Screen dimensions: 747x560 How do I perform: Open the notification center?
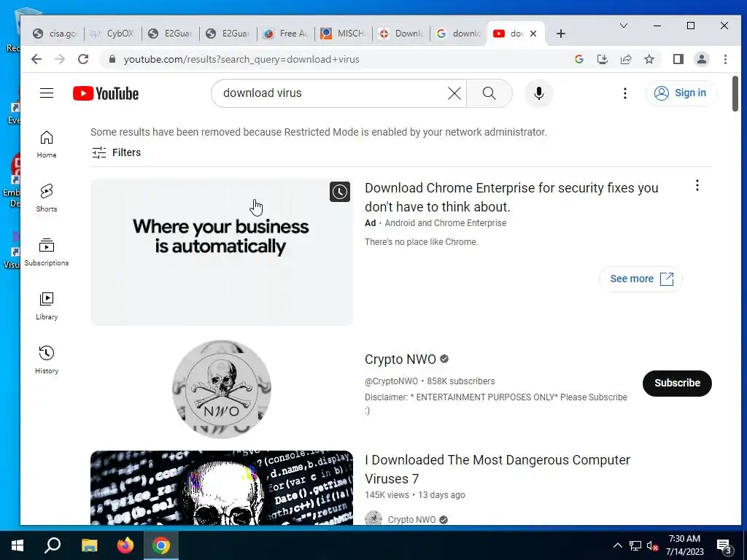[724, 546]
